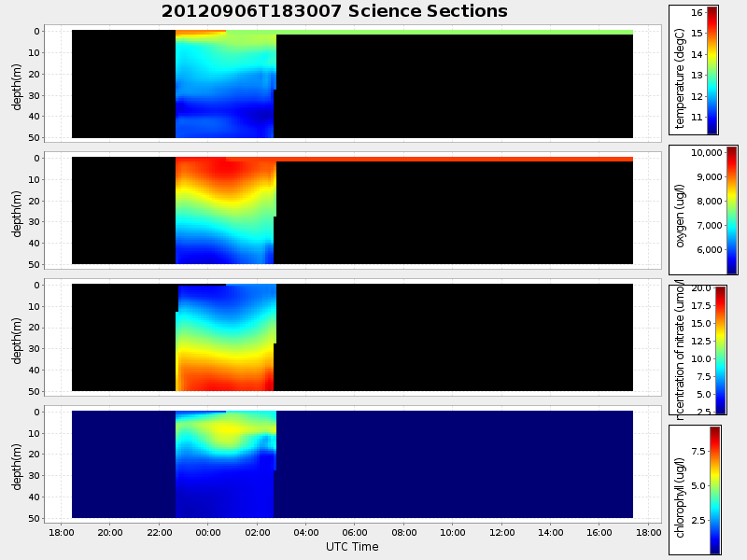Click the '20.0' value on the nitrate colorbar
747x560 pixels.
point(701,288)
